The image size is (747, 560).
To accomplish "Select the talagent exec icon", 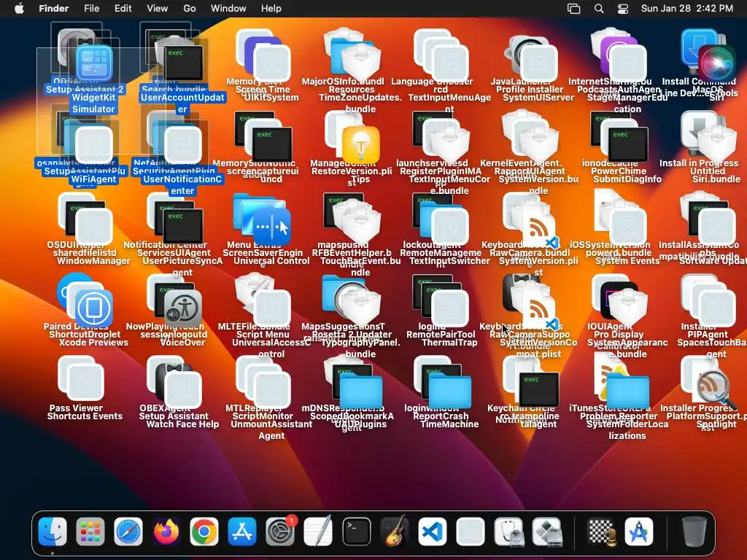I will click(x=539, y=390).
